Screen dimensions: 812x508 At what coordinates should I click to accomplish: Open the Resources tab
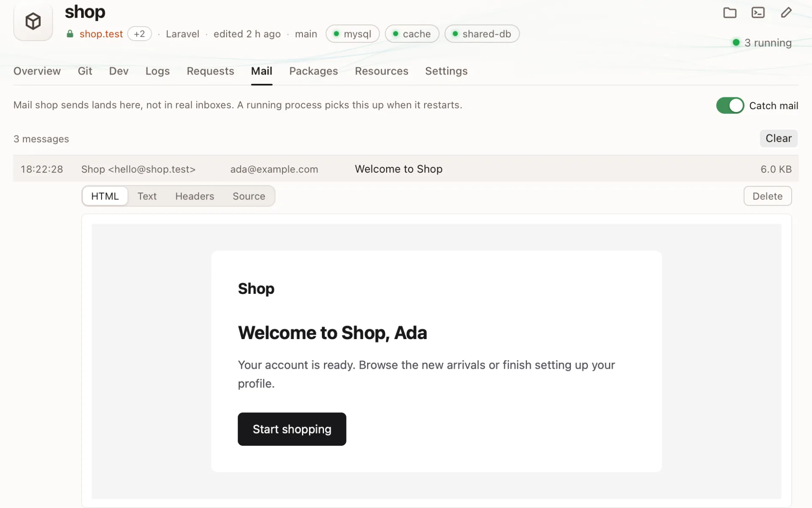[381, 71]
